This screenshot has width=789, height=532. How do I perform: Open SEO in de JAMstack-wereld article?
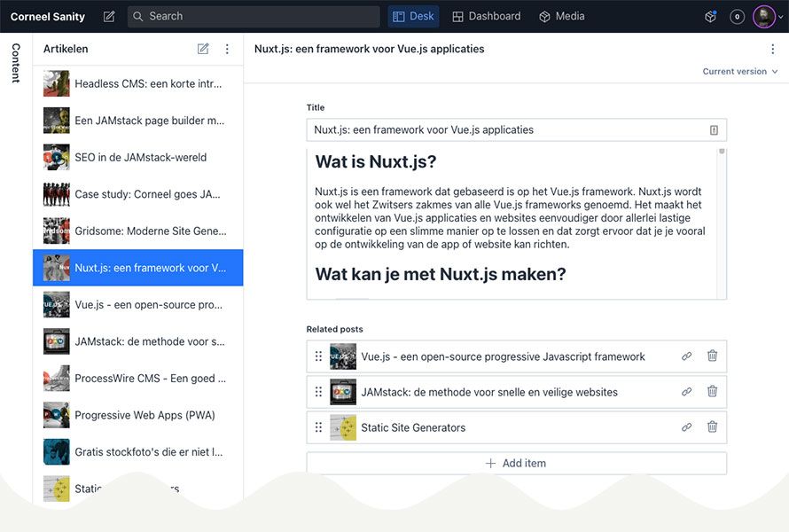pyautogui.click(x=138, y=157)
